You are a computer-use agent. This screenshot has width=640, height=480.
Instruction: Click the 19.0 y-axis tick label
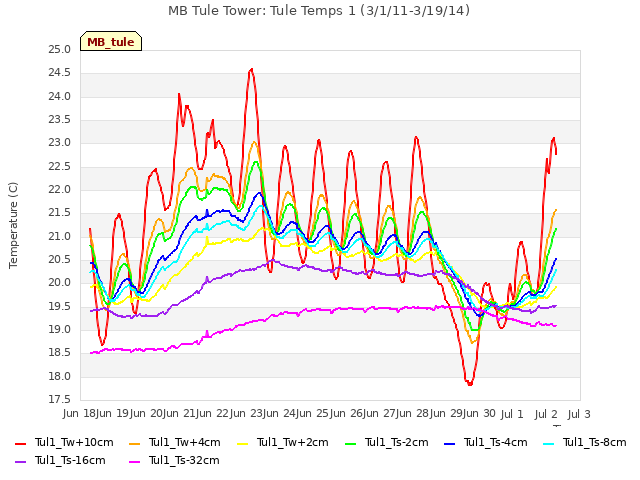(x=60, y=330)
